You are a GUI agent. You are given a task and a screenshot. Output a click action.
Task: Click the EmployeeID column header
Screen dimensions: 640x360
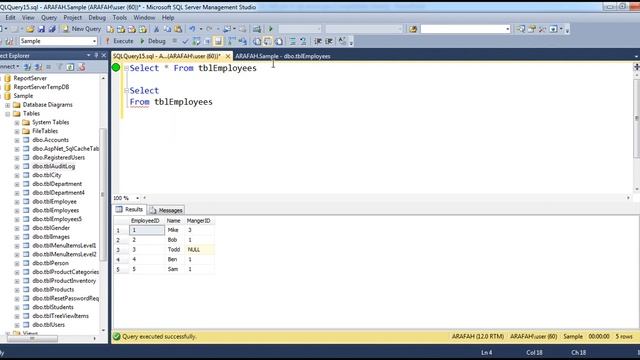click(x=145, y=221)
